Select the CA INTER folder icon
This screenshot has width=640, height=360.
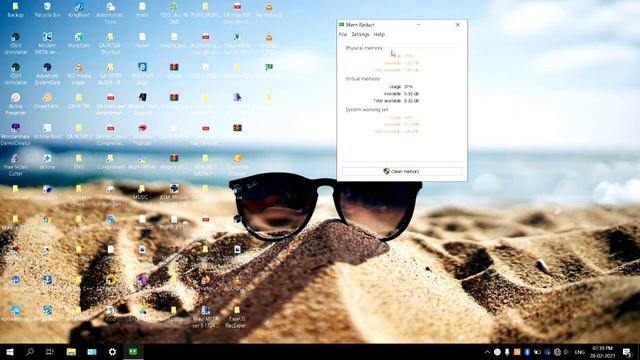(78, 101)
